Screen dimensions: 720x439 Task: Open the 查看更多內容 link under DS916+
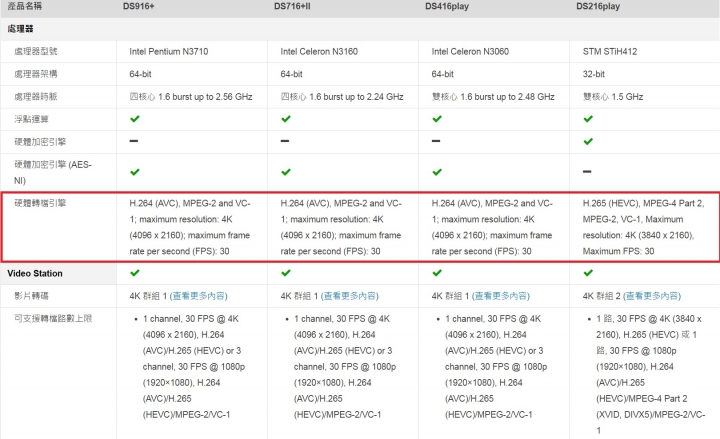click(199, 296)
